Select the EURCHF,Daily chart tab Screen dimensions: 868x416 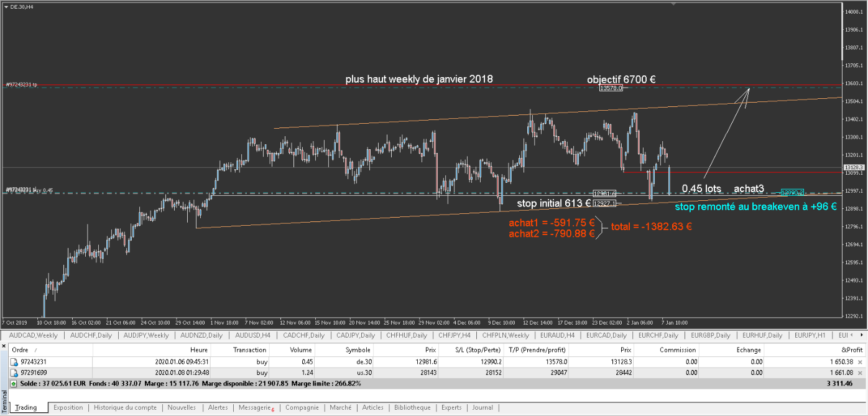(660, 335)
